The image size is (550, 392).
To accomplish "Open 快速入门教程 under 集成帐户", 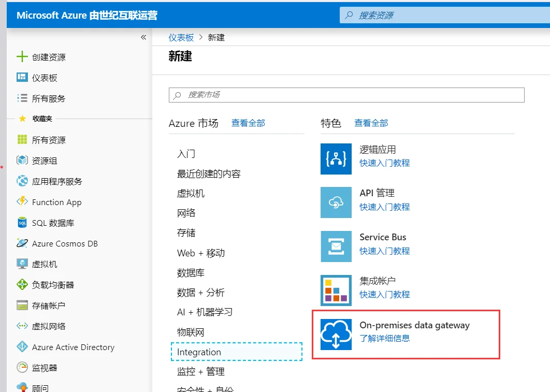I will click(385, 295).
